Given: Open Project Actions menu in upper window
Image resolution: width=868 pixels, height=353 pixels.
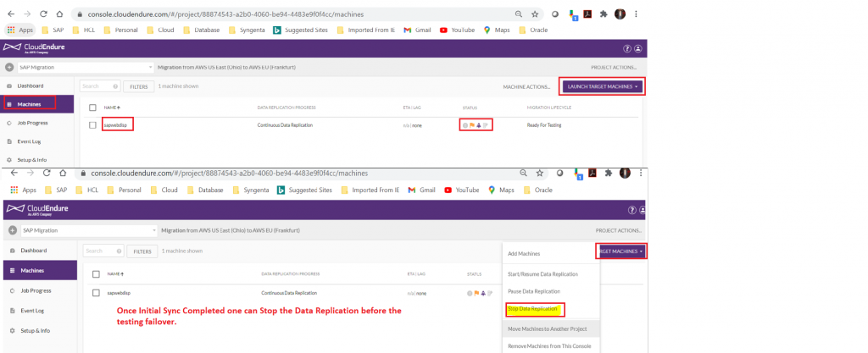Looking at the screenshot, I should click(x=615, y=68).
